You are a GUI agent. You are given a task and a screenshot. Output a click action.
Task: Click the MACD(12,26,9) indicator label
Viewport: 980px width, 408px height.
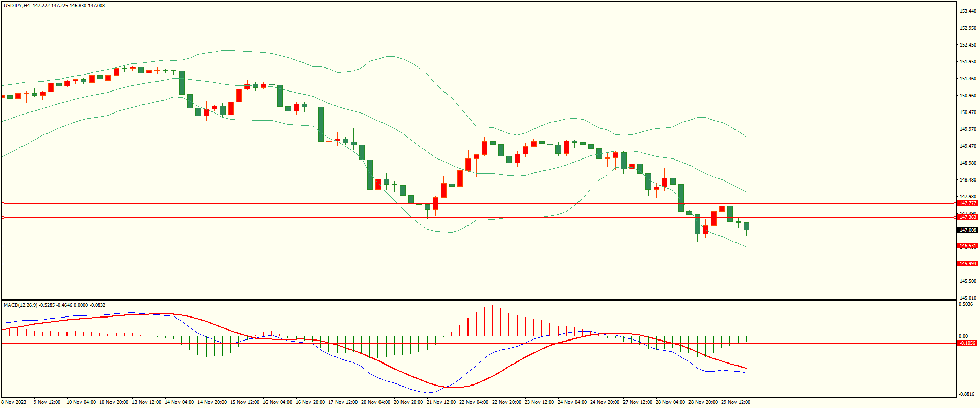(20, 305)
